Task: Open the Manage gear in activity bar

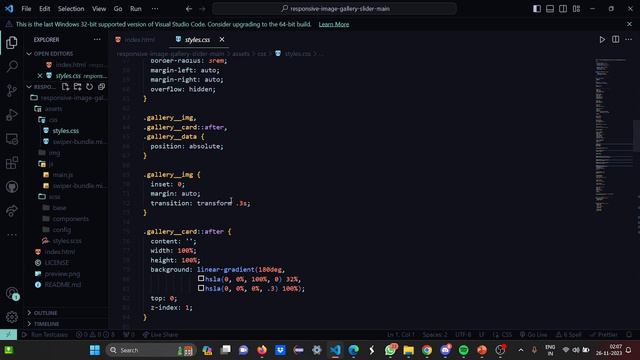Action: [12, 317]
